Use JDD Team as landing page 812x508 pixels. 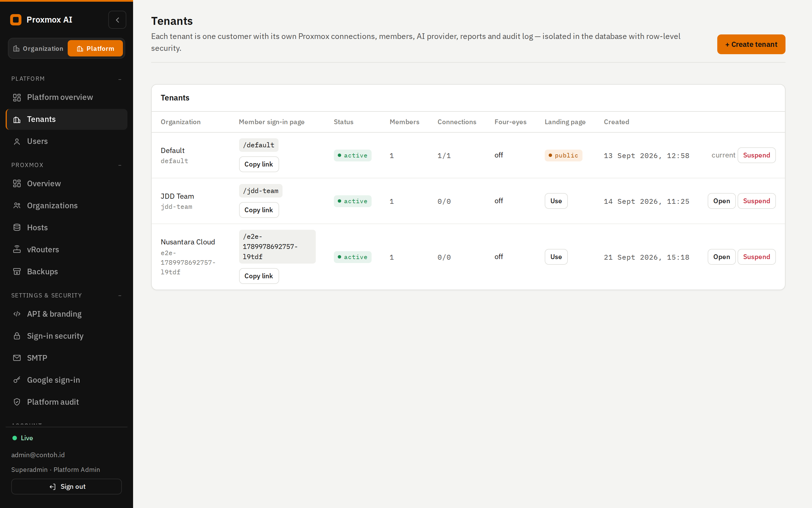[556, 201]
